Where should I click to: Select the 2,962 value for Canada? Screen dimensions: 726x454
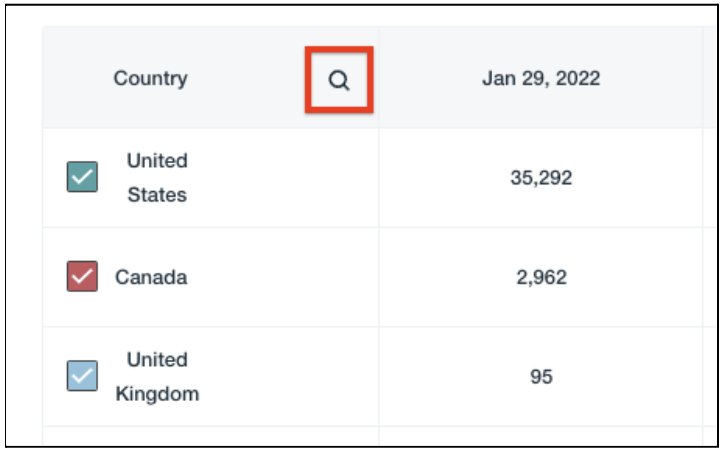point(541,277)
